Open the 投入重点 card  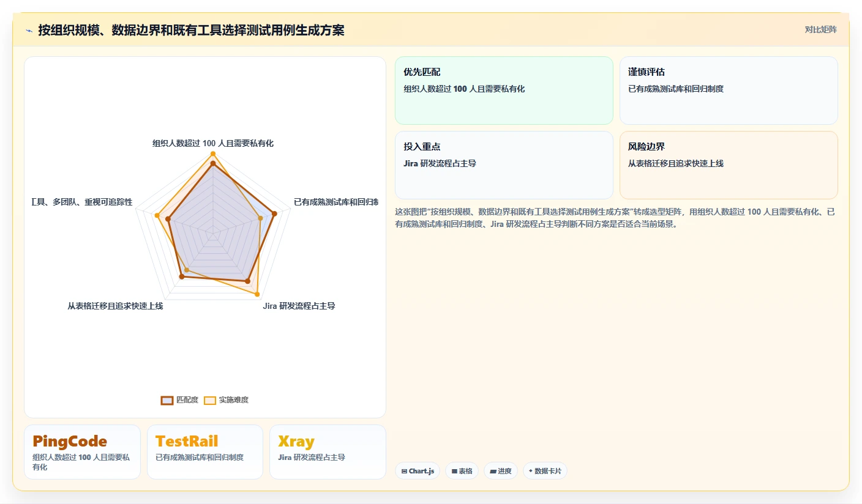504,165
